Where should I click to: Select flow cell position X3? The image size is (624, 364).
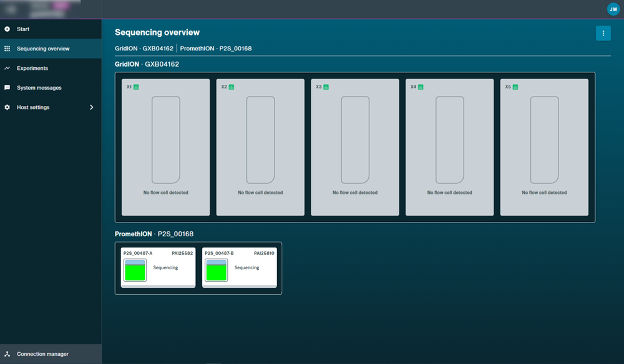click(x=355, y=147)
